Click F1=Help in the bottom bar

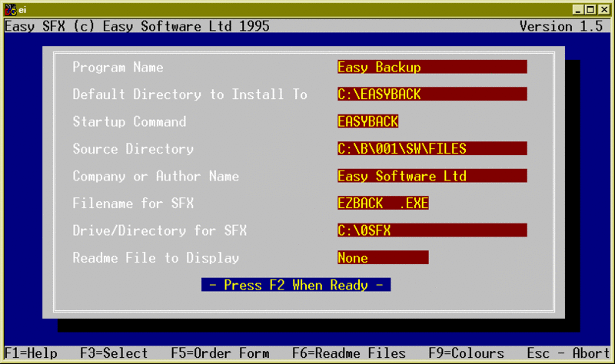[x=31, y=353]
